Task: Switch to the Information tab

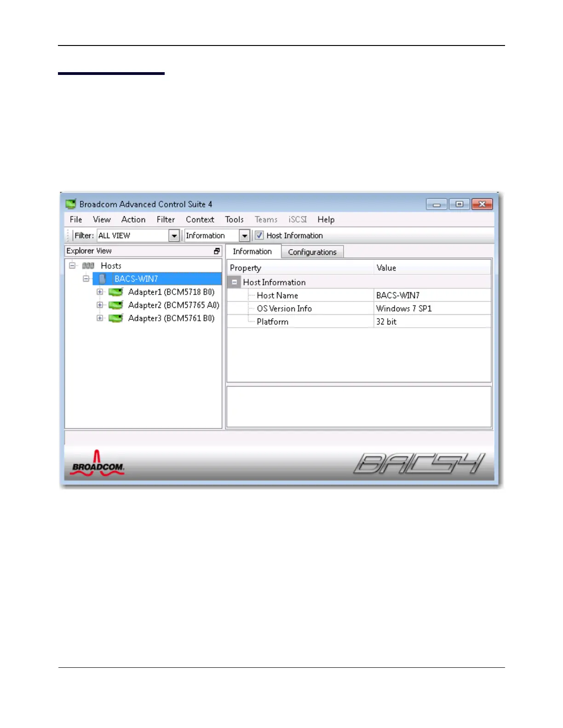Action: click(253, 251)
